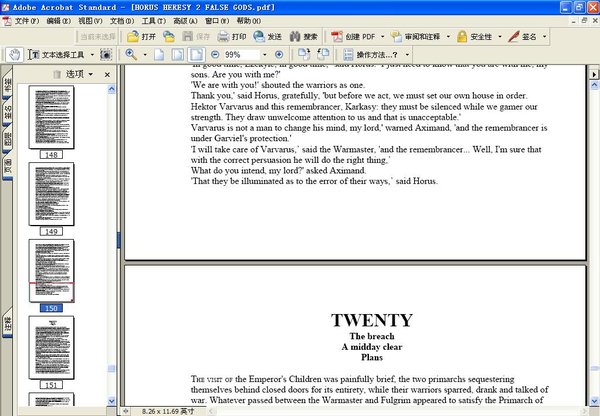Click the Create PDF (创建 PDF) icon
Screen dimensions: 600x416
337,37
